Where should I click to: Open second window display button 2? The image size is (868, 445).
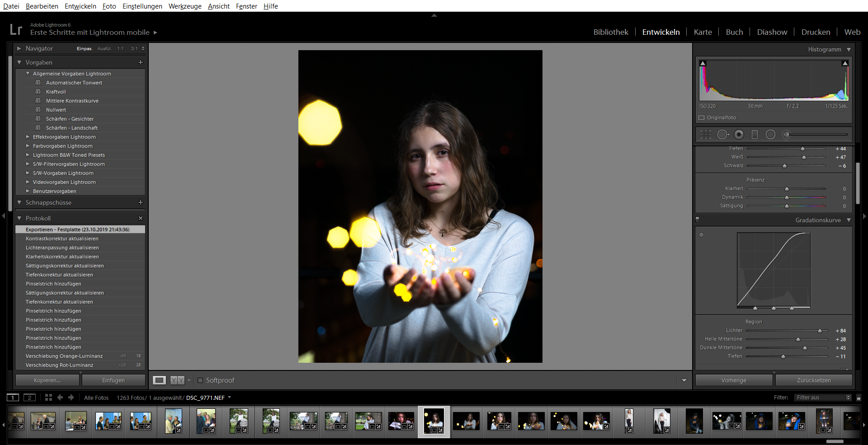click(x=29, y=398)
